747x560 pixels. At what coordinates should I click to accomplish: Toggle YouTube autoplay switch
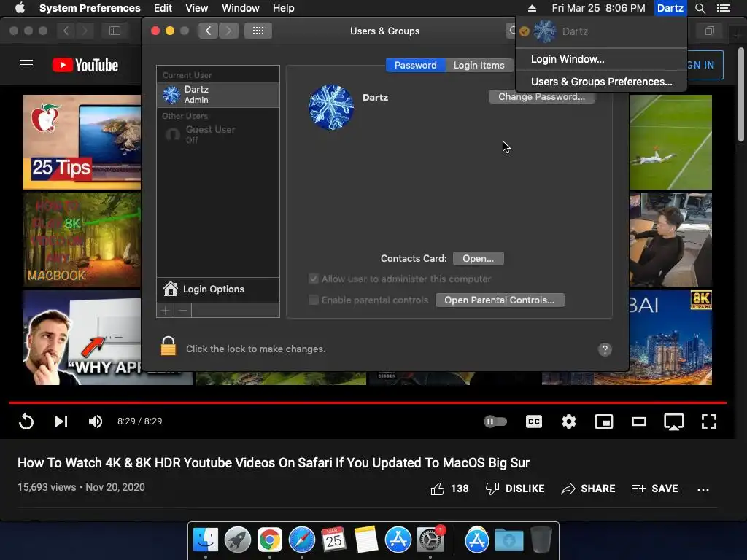click(495, 421)
